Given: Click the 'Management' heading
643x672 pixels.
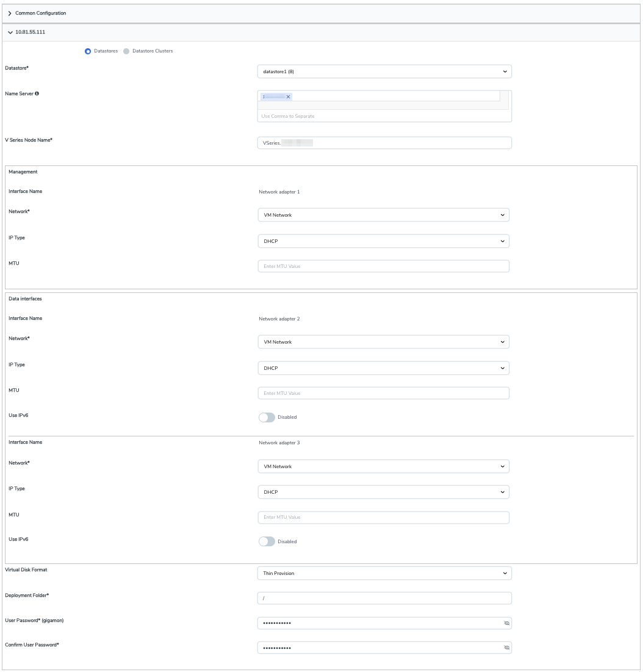Looking at the screenshot, I should point(23,172).
